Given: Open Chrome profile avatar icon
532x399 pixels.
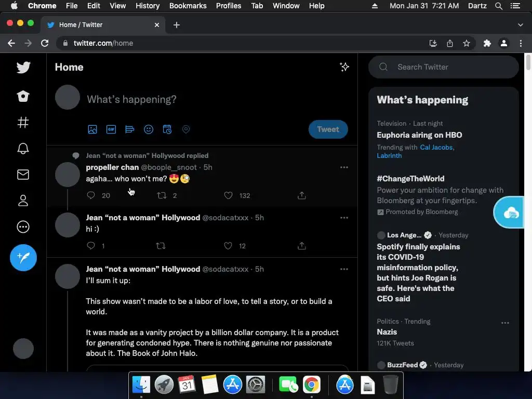Looking at the screenshot, I should (x=504, y=43).
